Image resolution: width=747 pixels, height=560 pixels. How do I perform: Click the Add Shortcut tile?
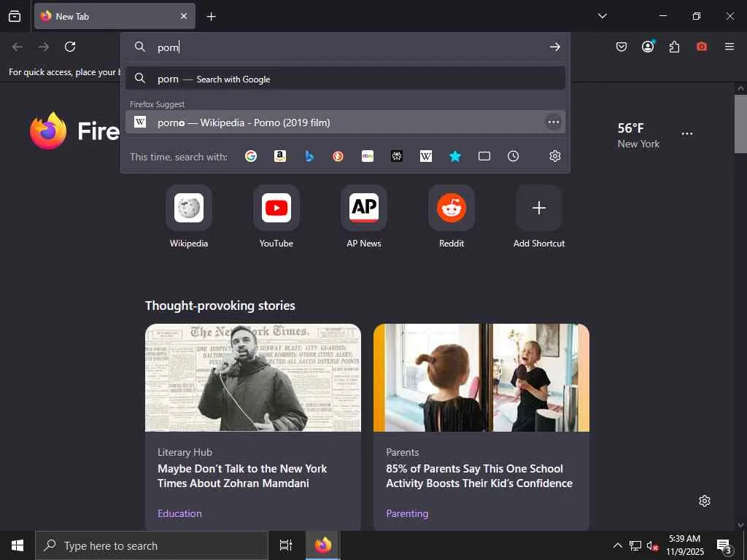click(x=539, y=217)
